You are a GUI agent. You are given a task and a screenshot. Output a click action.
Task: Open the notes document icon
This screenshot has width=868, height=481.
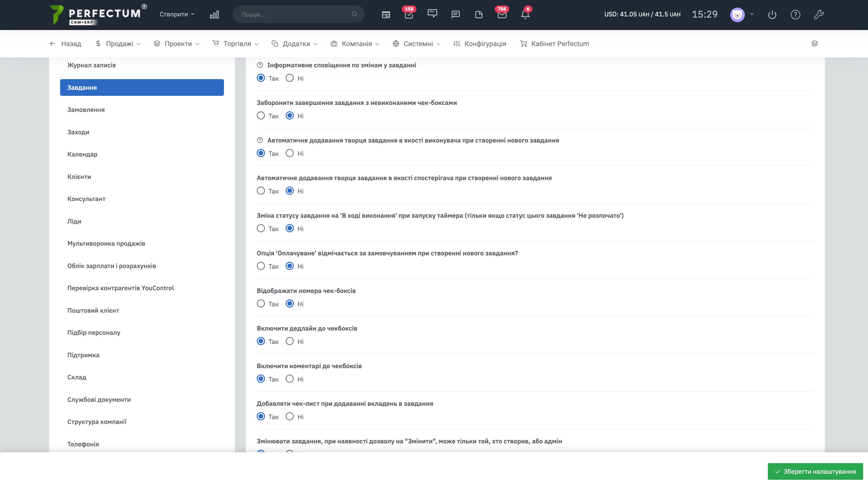tap(479, 15)
